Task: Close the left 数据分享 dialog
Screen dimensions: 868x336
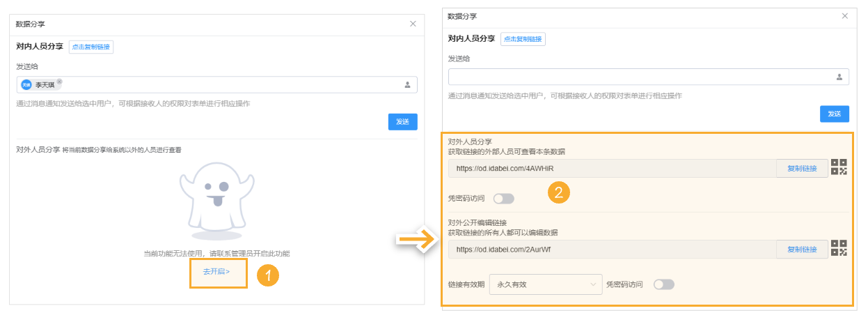Action: (x=413, y=24)
